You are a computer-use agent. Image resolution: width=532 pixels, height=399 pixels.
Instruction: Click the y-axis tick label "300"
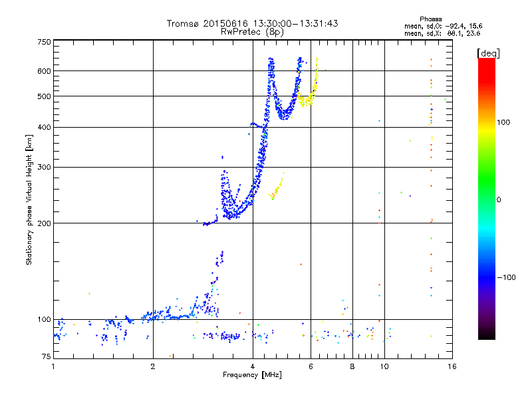(x=44, y=168)
